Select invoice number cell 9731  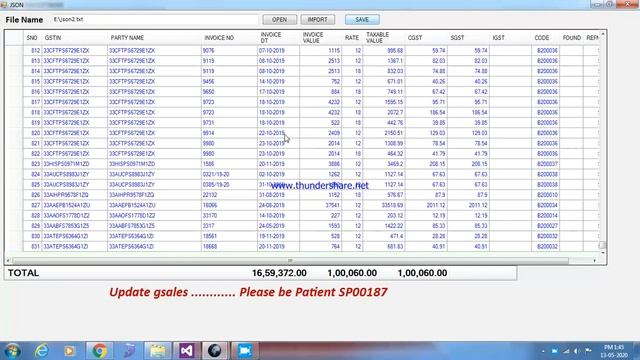click(229, 123)
